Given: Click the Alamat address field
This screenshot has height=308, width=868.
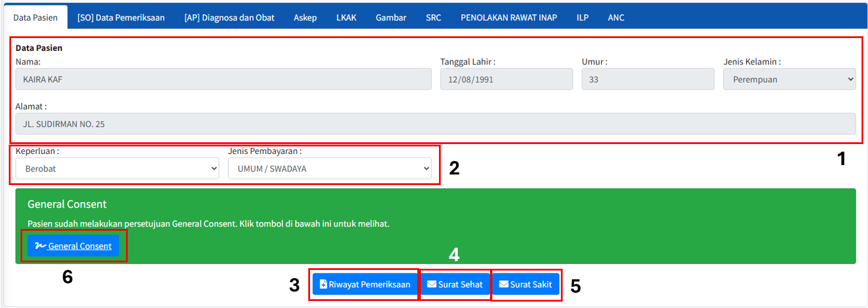Looking at the screenshot, I should [435, 124].
